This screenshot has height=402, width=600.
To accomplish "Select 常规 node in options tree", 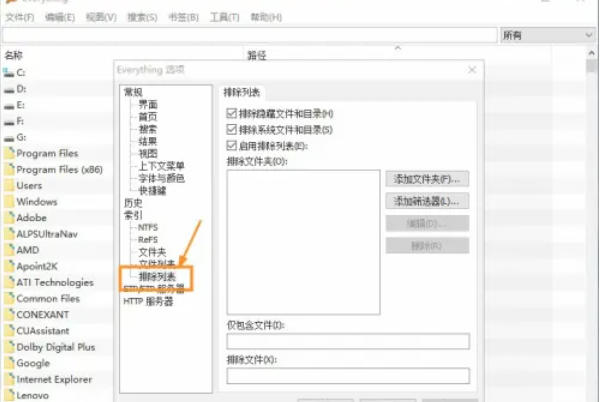I will 132,92.
